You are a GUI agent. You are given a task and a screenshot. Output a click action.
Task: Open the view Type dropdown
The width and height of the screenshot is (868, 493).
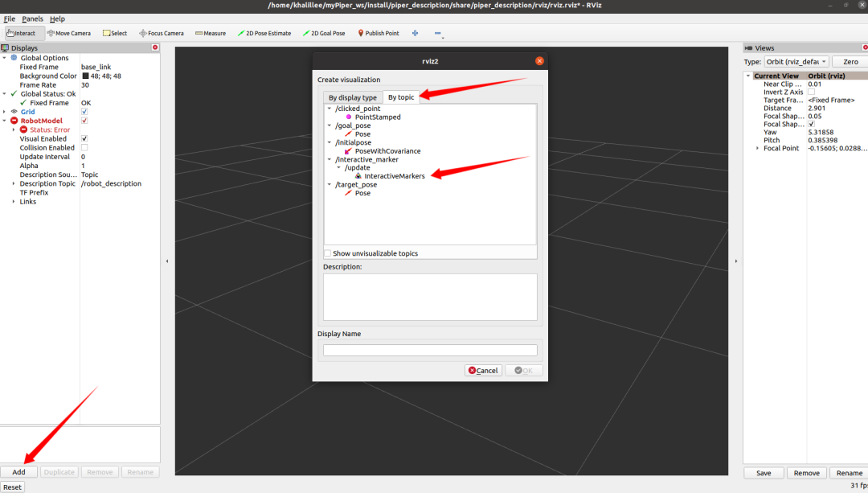(x=796, y=62)
